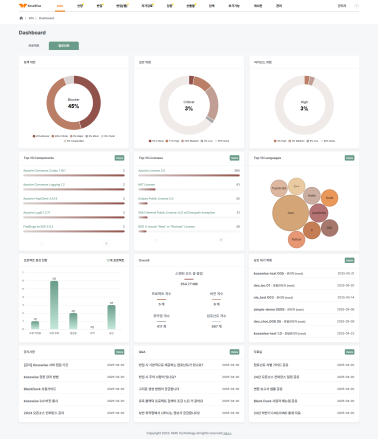The height and width of the screenshot is (439, 378).
Task: Expand Top 10 Components with its more button
Action: click(x=119, y=158)
